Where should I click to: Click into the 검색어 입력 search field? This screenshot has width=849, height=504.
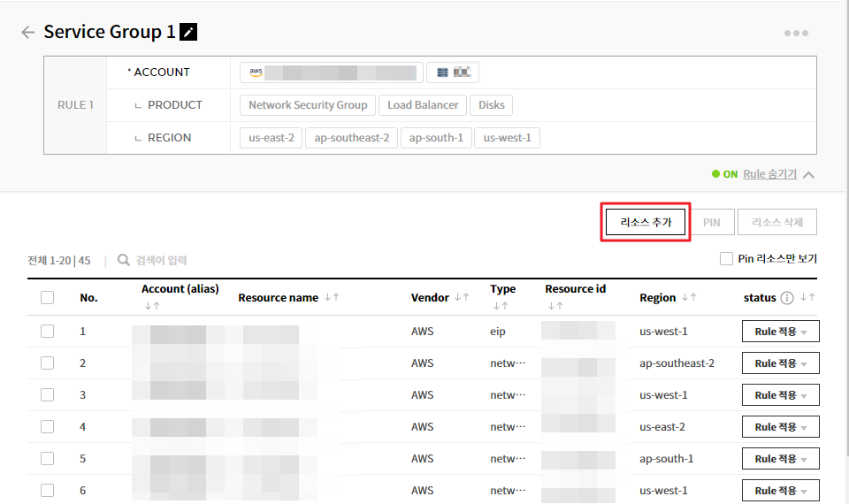pos(177,261)
